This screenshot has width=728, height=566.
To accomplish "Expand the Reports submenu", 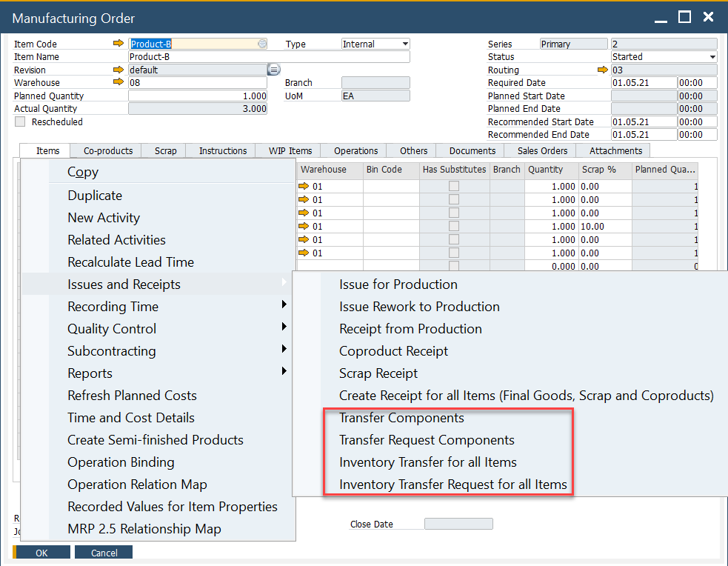I will [90, 373].
